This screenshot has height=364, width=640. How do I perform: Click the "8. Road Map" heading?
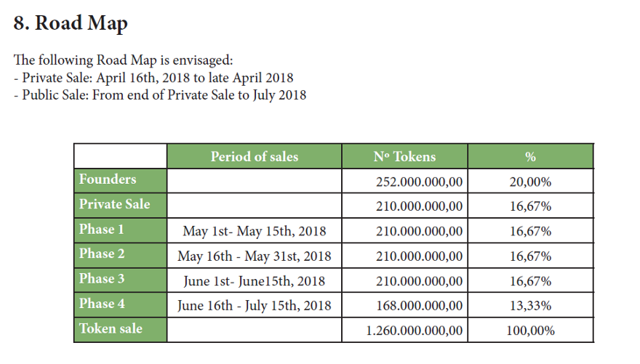point(71,24)
